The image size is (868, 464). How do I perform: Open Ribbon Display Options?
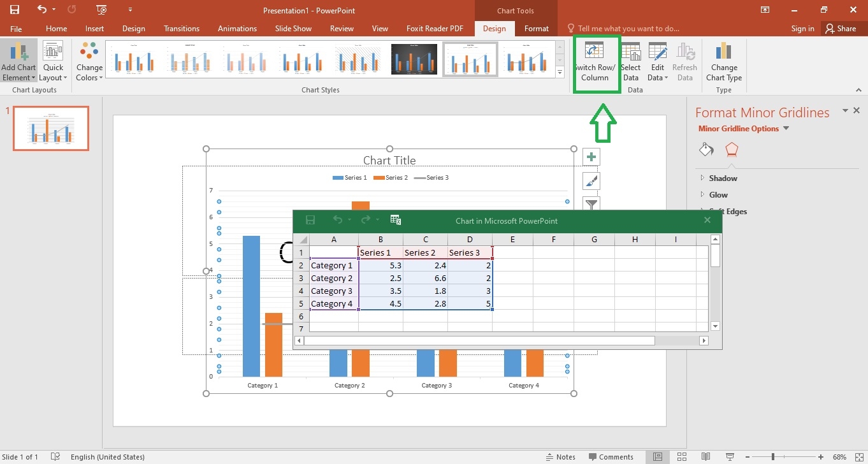[765, 10]
